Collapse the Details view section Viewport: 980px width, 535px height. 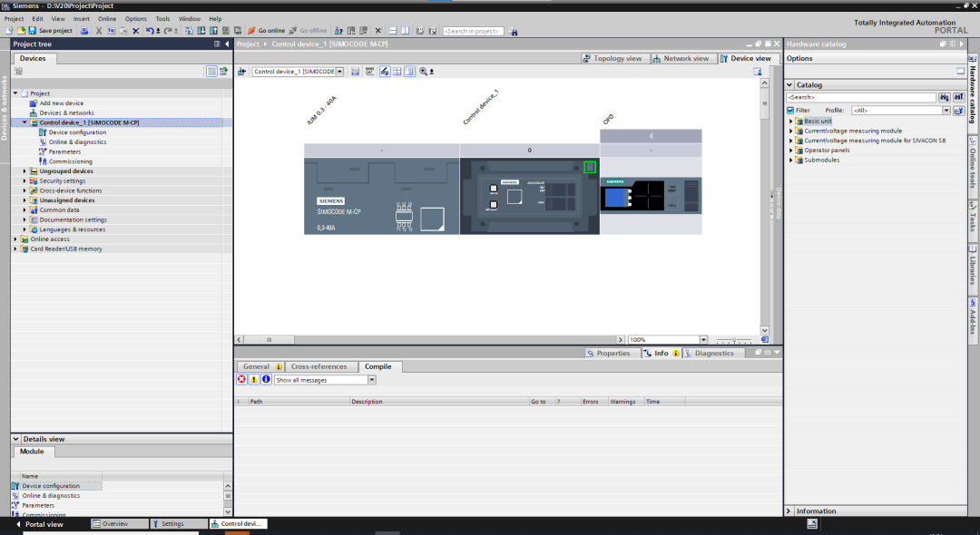(16, 439)
